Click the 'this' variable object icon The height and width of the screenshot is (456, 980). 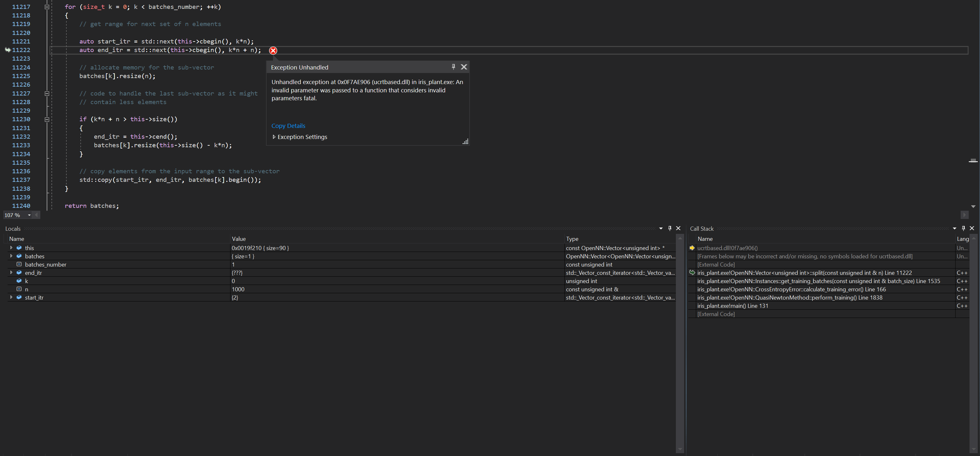[x=19, y=248]
